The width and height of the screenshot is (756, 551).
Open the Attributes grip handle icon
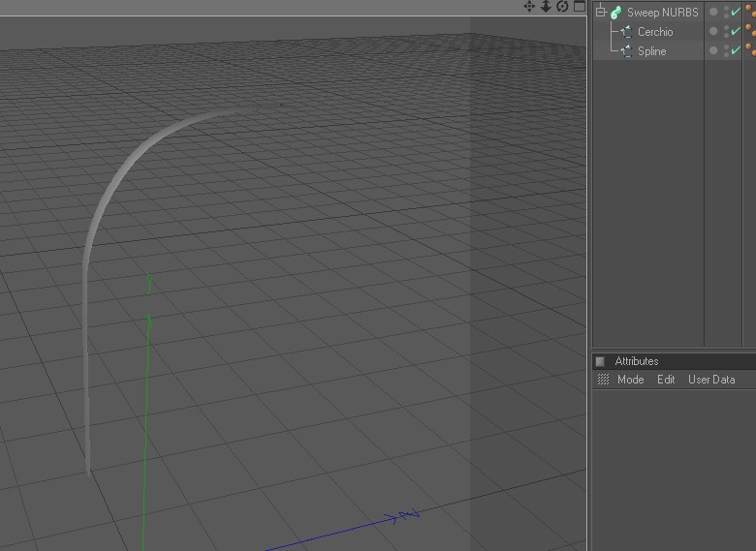(x=603, y=380)
